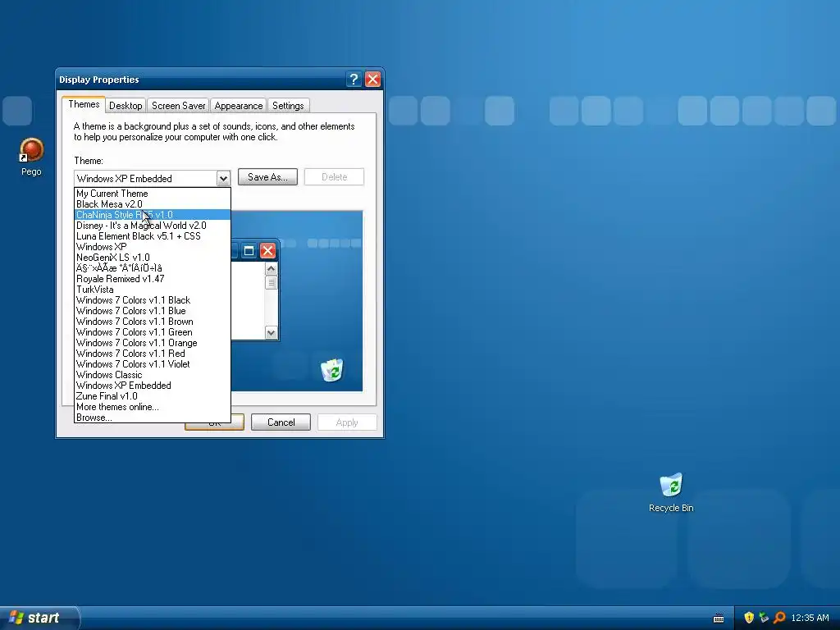Click More themes online... entry
The width and height of the screenshot is (840, 630).
point(152,407)
